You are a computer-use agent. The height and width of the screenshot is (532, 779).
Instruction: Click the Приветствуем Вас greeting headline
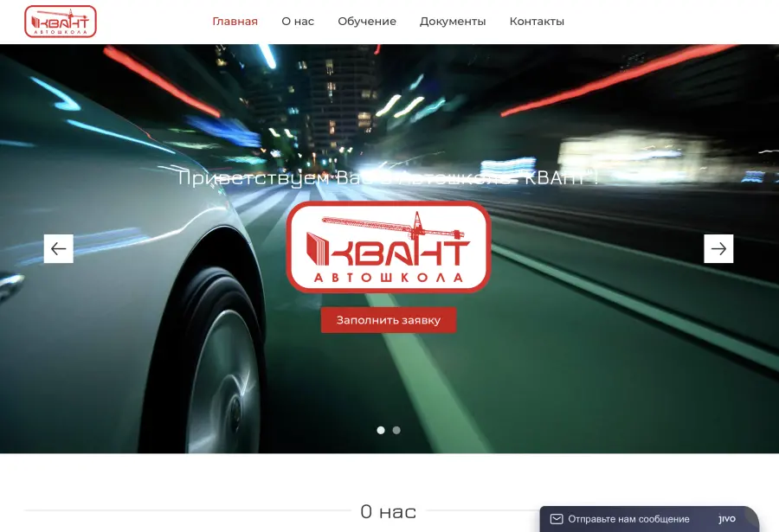389,178
